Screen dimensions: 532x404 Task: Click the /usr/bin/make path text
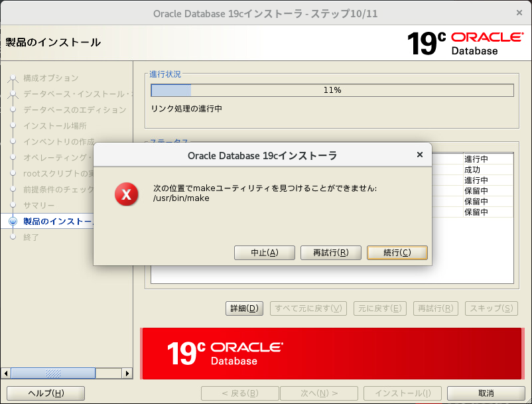[181, 198]
